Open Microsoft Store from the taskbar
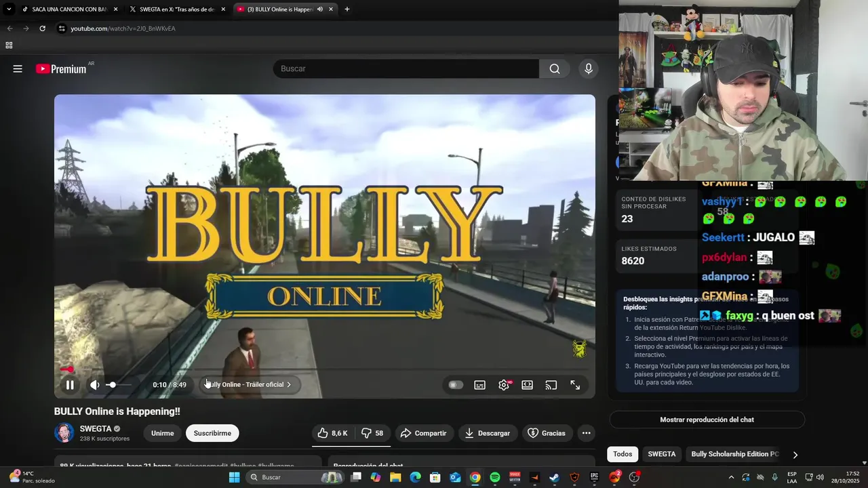Viewport: 868px width, 488px height. coord(435,477)
